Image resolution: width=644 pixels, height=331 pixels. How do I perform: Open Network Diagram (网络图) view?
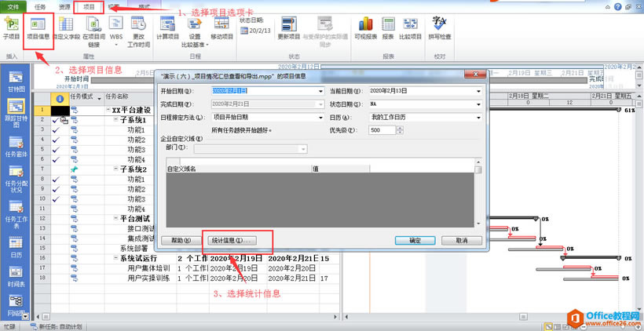point(16,306)
